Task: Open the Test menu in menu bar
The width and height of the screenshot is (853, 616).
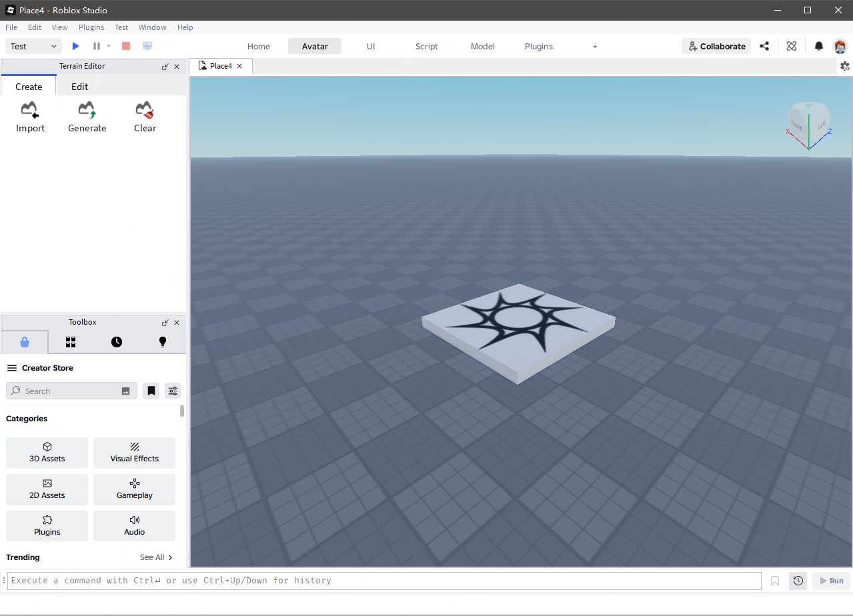Action: 121,27
